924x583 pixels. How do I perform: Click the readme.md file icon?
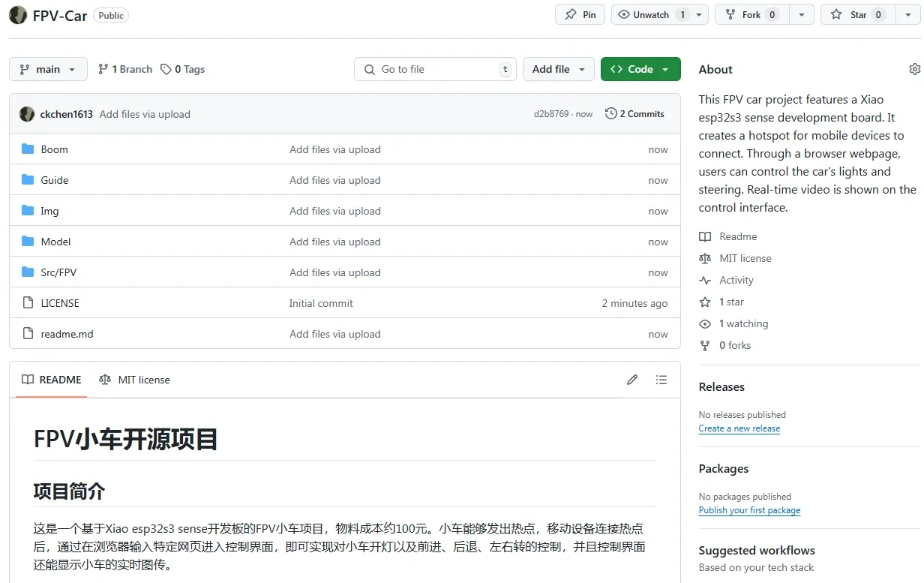point(28,334)
